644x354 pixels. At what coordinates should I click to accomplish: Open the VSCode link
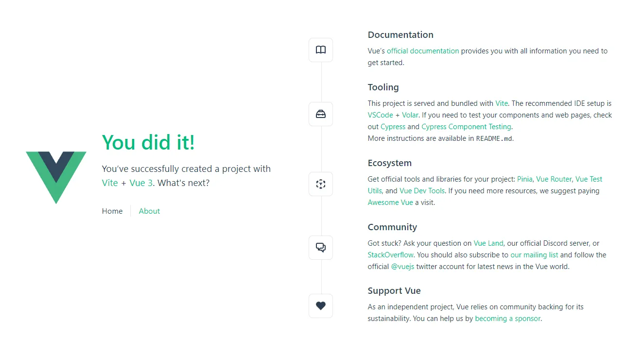tap(380, 115)
